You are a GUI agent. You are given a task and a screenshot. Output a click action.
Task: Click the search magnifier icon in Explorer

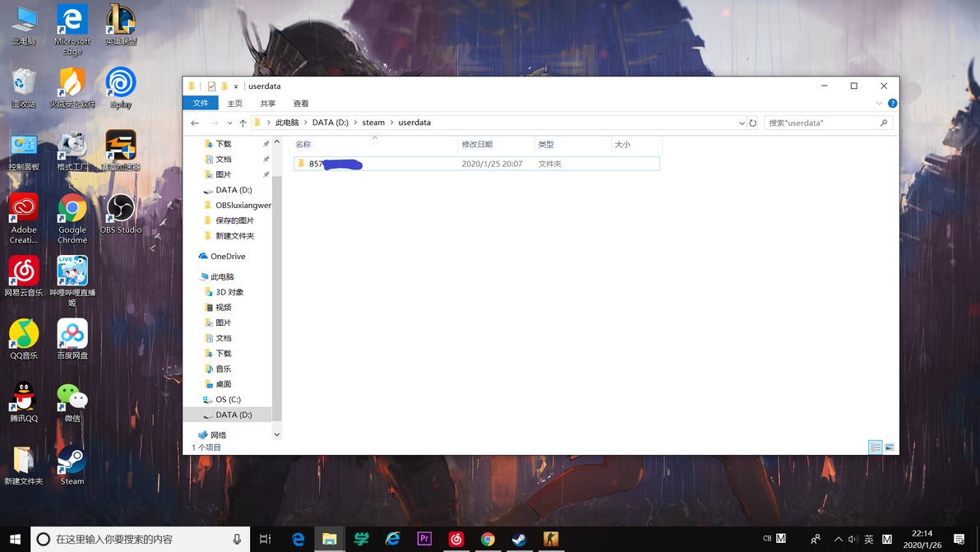coord(883,123)
